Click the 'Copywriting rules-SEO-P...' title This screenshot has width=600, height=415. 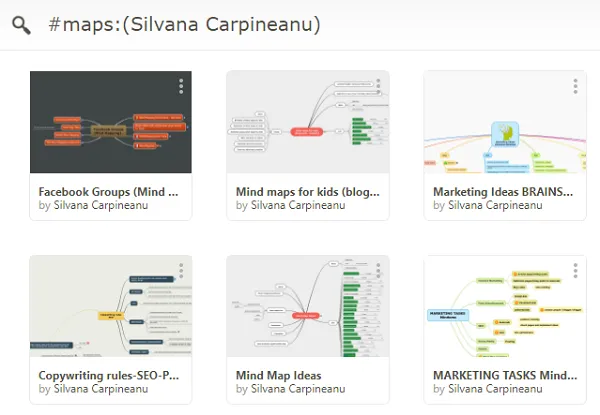coord(109,375)
